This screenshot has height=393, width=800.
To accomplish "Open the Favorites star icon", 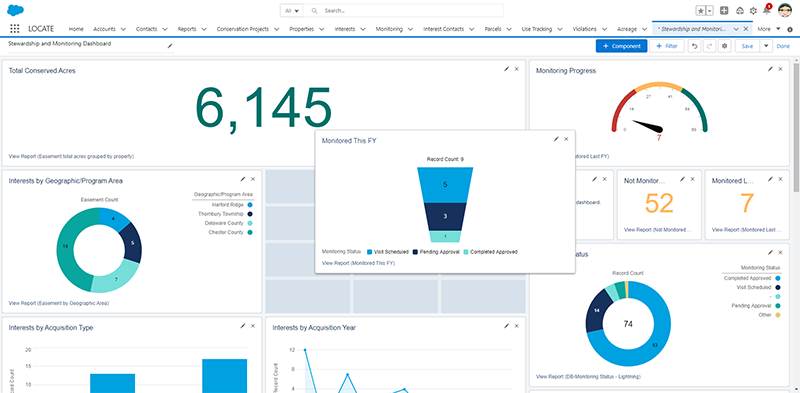I will (x=701, y=11).
